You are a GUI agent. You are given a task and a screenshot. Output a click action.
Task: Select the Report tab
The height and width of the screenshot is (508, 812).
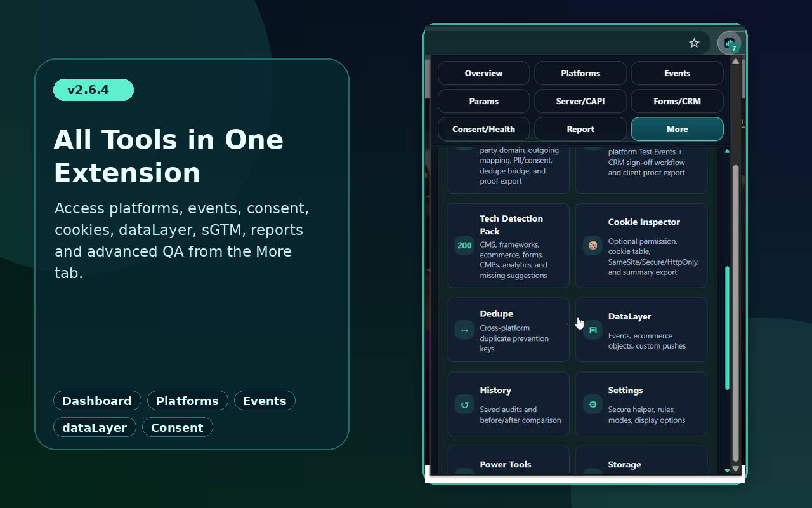[x=580, y=129]
